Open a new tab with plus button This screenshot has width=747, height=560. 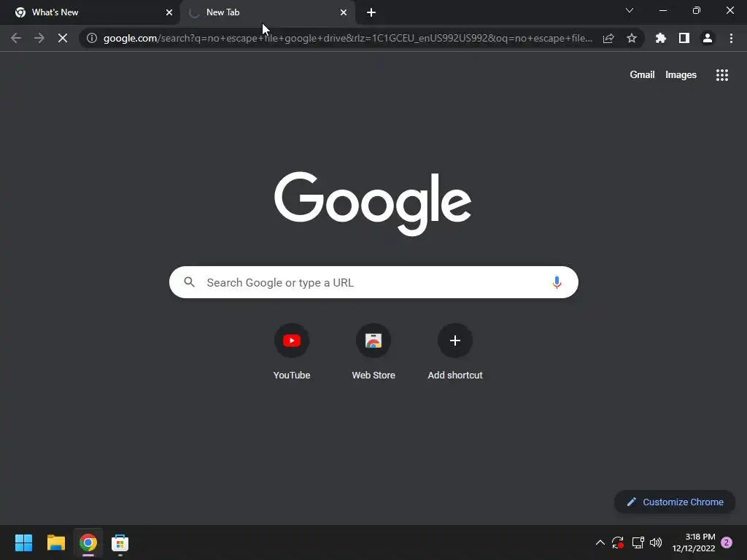[x=371, y=12]
